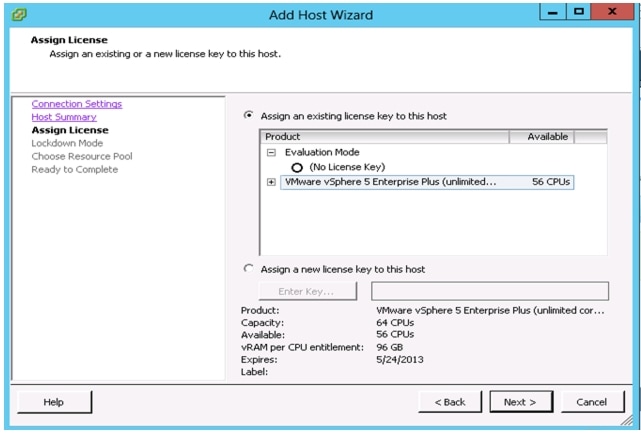Click the Lockdown Mode step label
This screenshot has width=641, height=445.
pyautogui.click(x=67, y=143)
